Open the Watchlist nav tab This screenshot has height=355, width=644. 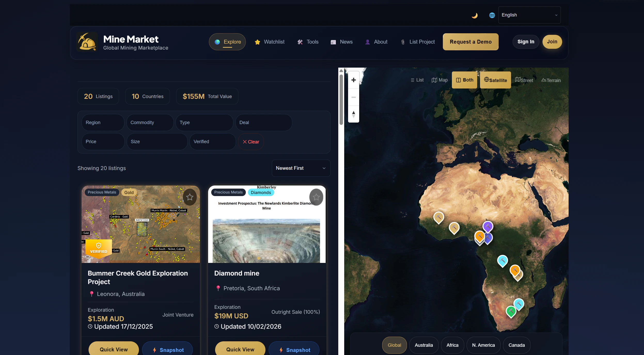coord(270,42)
